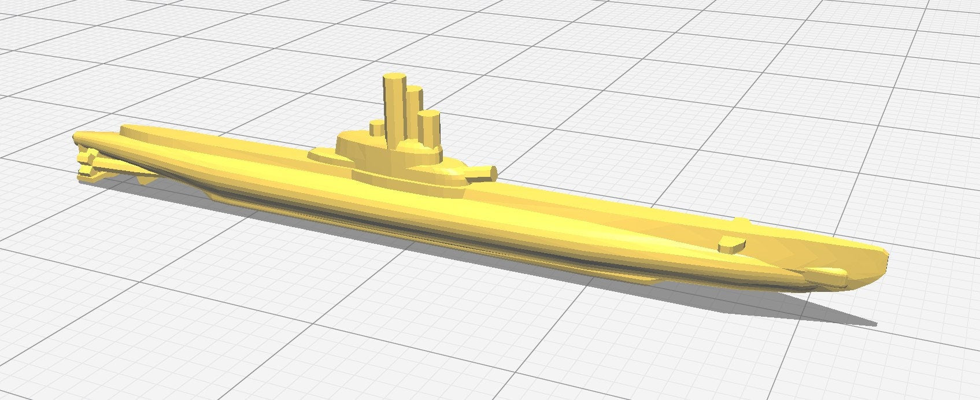Select the submarine's propeller at the stern
The image size is (980, 400).
[88, 162]
